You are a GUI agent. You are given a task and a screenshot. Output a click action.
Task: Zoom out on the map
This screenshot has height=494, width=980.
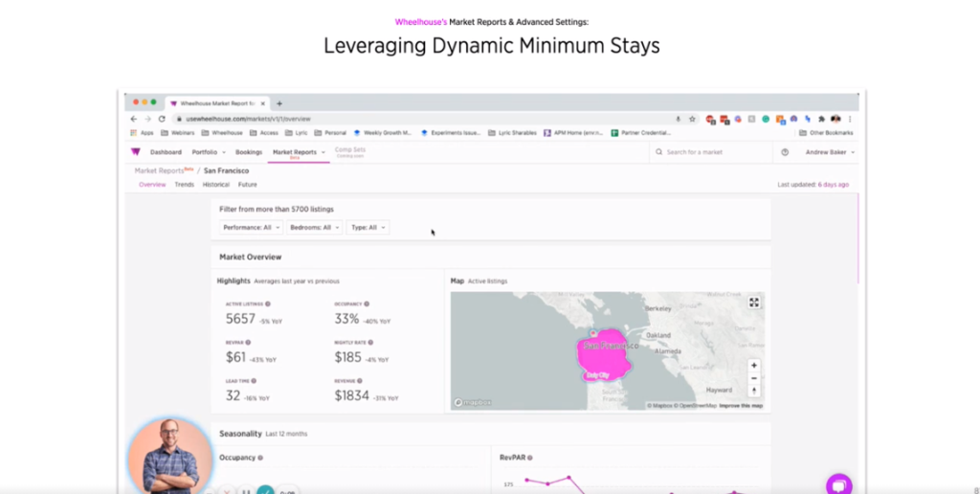coord(754,378)
